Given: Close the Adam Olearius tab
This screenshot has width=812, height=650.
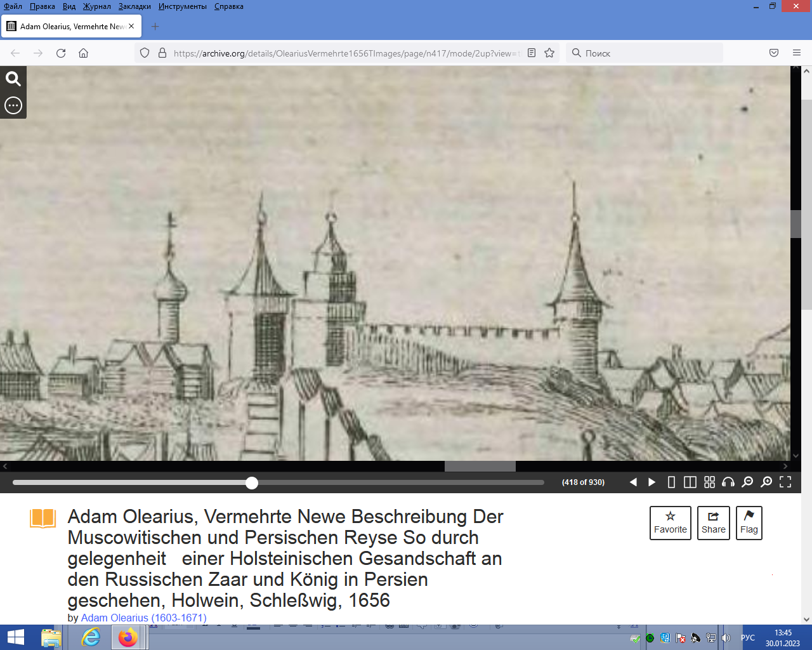Looking at the screenshot, I should (131, 26).
